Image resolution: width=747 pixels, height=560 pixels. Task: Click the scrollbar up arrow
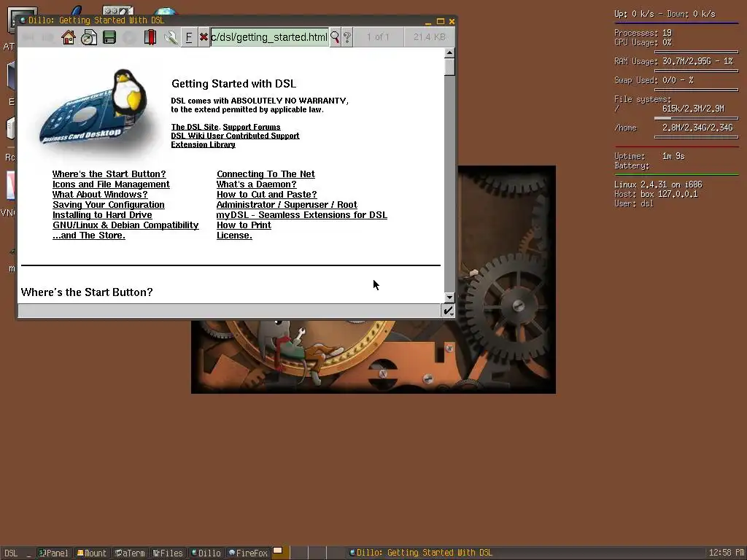[449, 52]
